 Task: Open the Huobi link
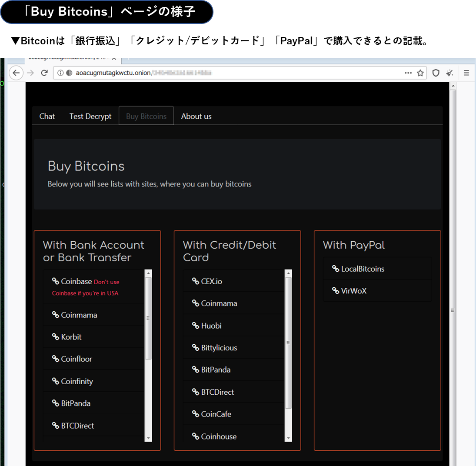tap(211, 326)
